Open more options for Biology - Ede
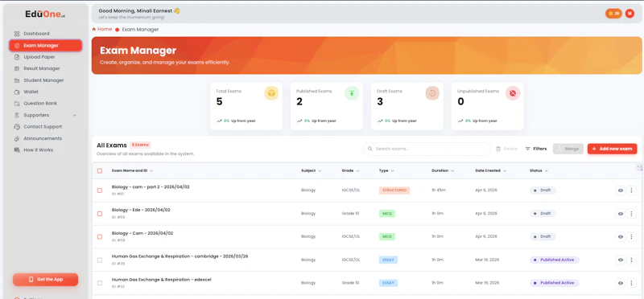Screen dimensions: 644x299 [x=632, y=214]
